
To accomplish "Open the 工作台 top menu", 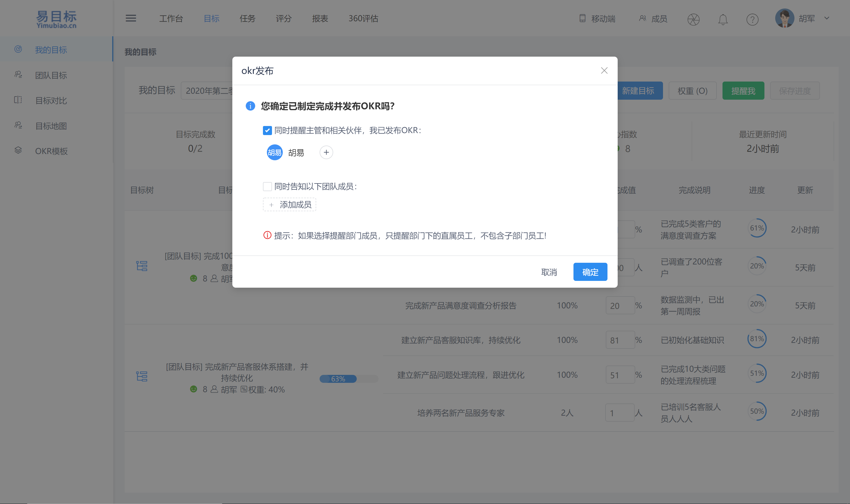I will point(171,18).
